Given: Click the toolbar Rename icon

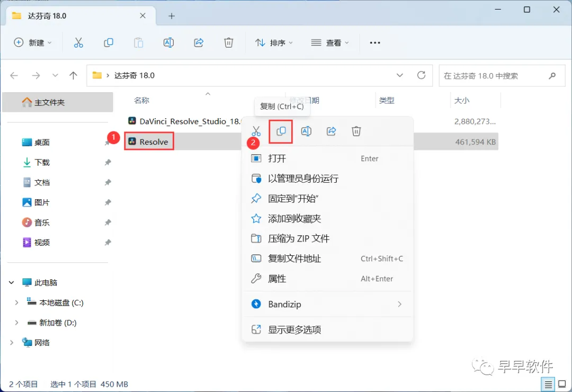Looking at the screenshot, I should (x=168, y=43).
